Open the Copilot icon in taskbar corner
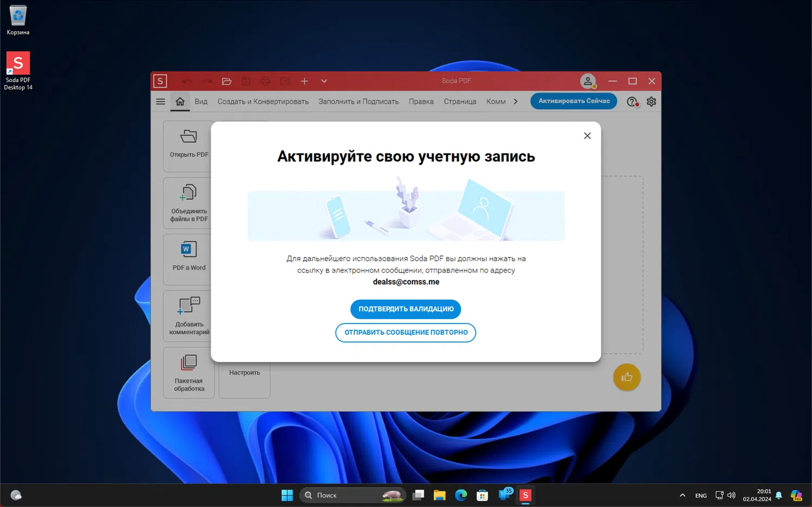Viewport: 812px width, 507px height. point(796,495)
